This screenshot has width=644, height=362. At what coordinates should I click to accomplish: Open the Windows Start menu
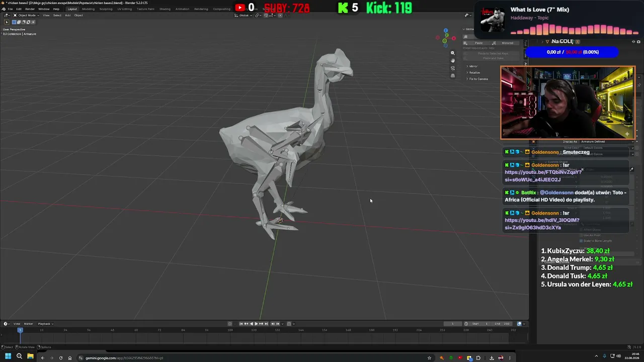[x=8, y=356]
